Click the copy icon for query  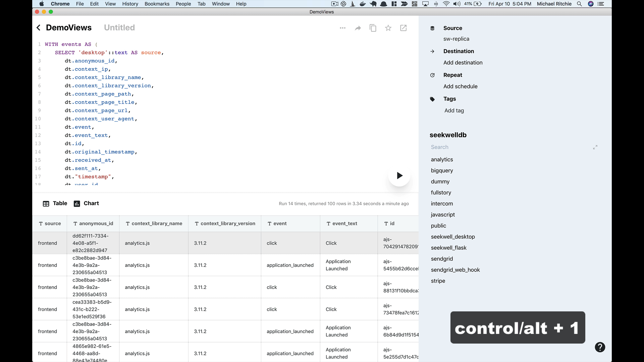click(373, 28)
